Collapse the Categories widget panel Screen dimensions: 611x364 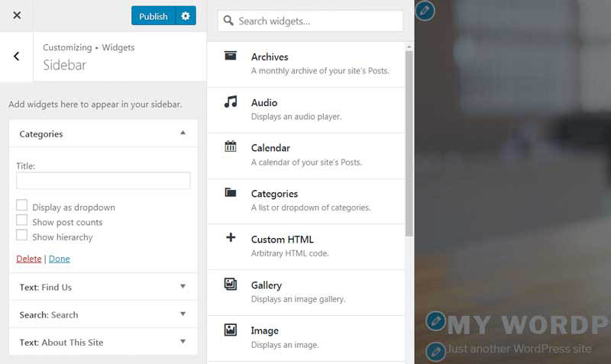coord(183,134)
